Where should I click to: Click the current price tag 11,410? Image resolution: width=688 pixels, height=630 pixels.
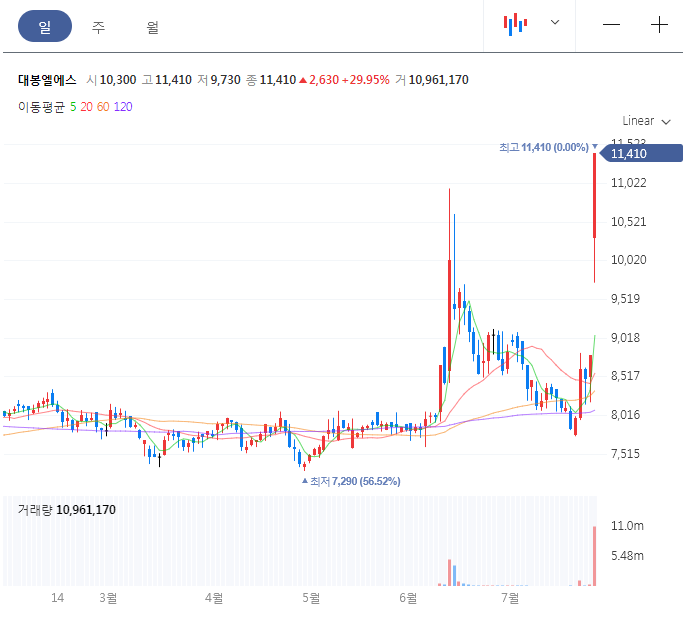641,154
